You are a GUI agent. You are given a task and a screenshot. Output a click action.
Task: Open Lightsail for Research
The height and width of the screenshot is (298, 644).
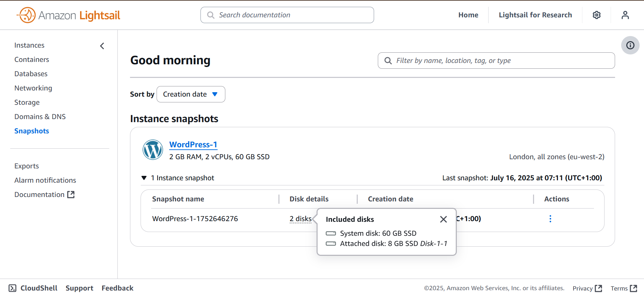535,15
